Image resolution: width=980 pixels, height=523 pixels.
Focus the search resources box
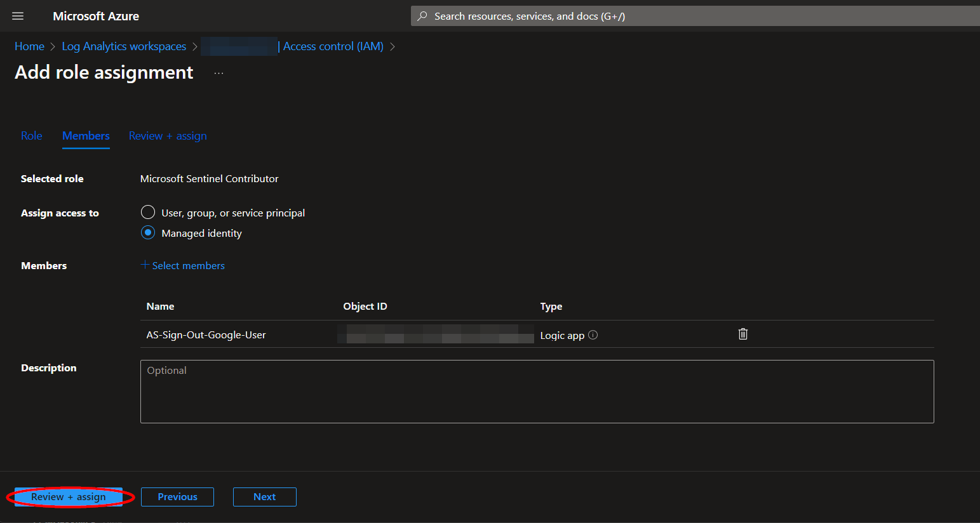coord(695,16)
